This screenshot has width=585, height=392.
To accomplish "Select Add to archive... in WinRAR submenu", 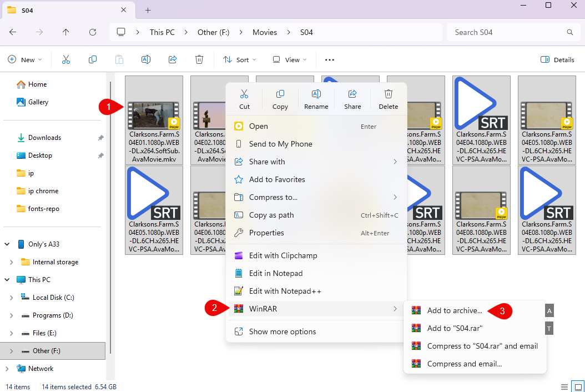I will (455, 310).
